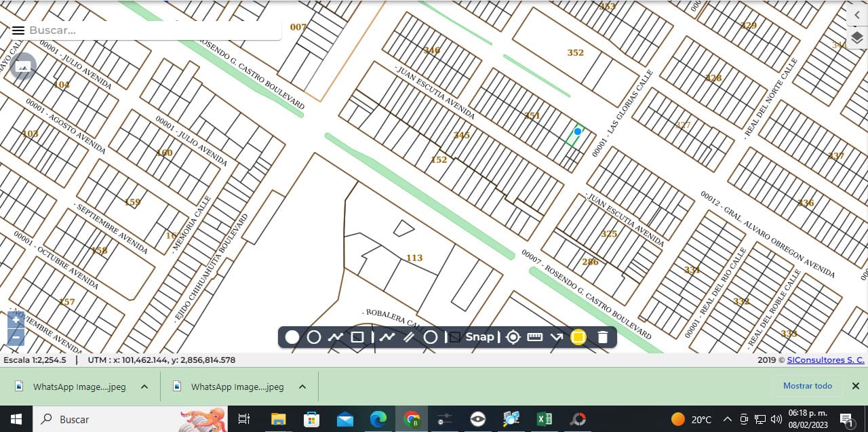Click block label 345 on the map

[462, 135]
